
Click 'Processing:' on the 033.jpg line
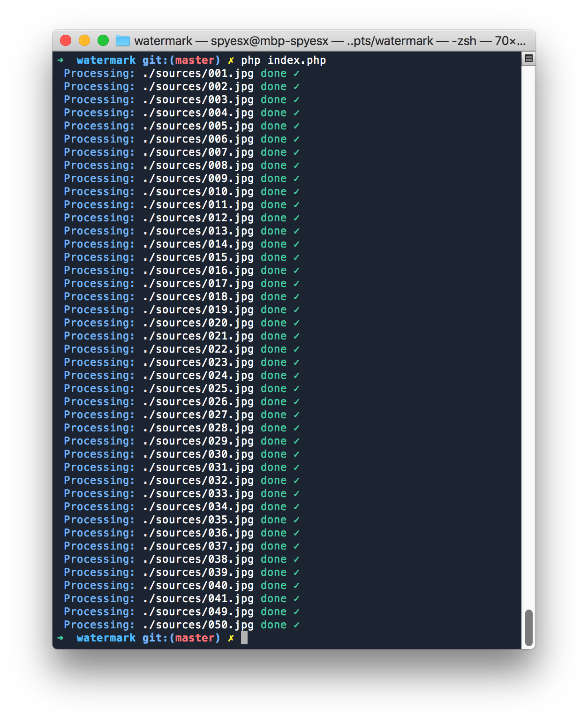tap(99, 494)
